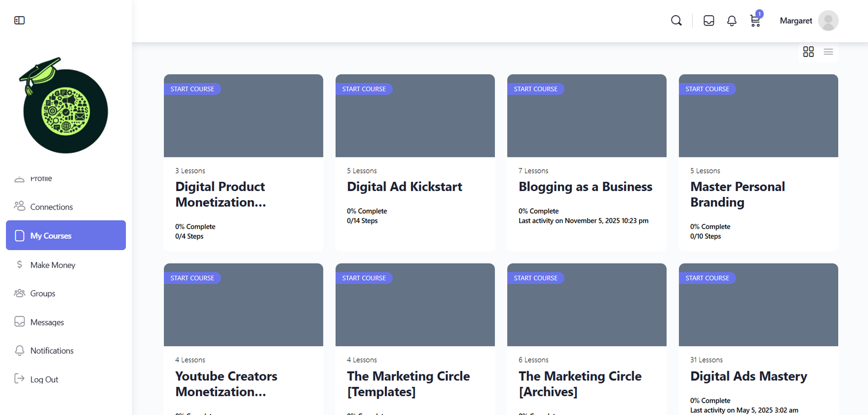Select My Courses in the sidebar
This screenshot has width=868, height=415.
click(x=66, y=235)
